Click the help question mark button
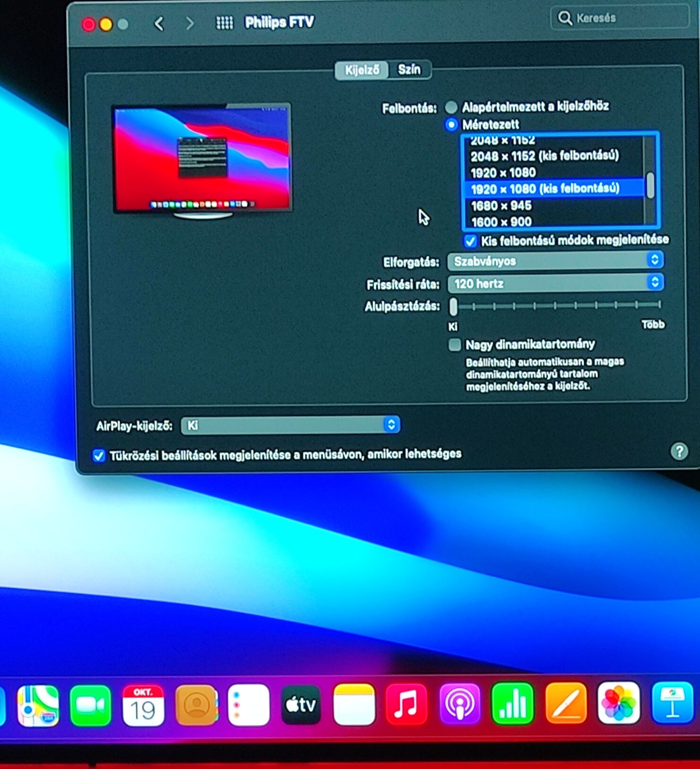This screenshot has width=700, height=769. click(679, 451)
